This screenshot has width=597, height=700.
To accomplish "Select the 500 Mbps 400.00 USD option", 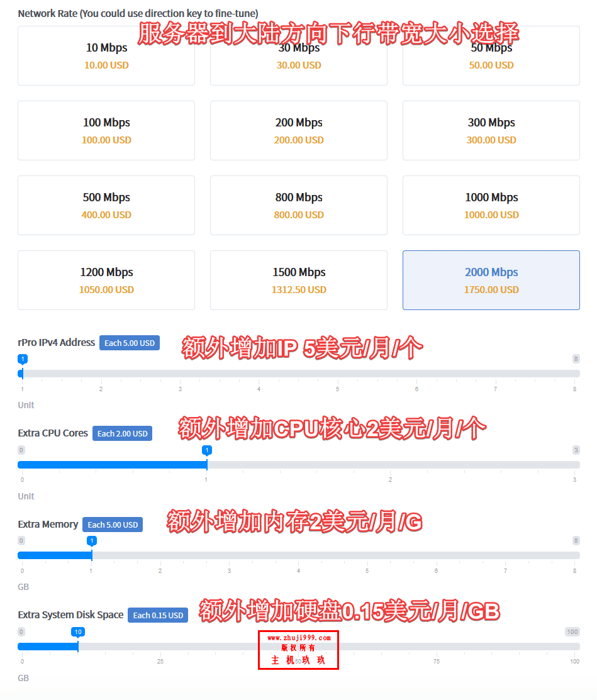I will pyautogui.click(x=106, y=206).
